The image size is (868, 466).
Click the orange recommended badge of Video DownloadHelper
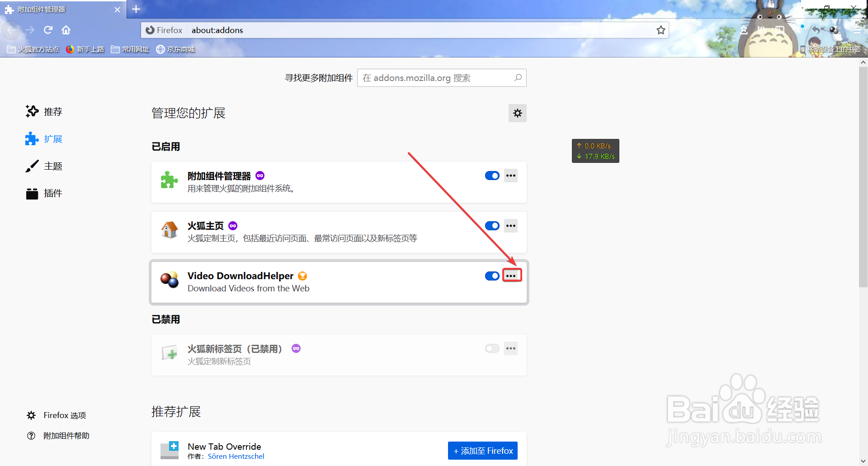[302, 276]
